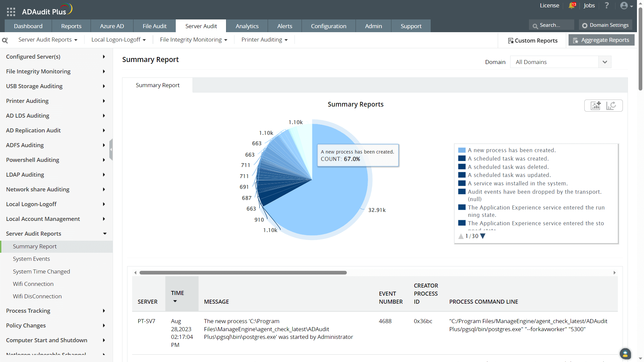
Task: Open the apps grid launcher icon
Action: (11, 12)
